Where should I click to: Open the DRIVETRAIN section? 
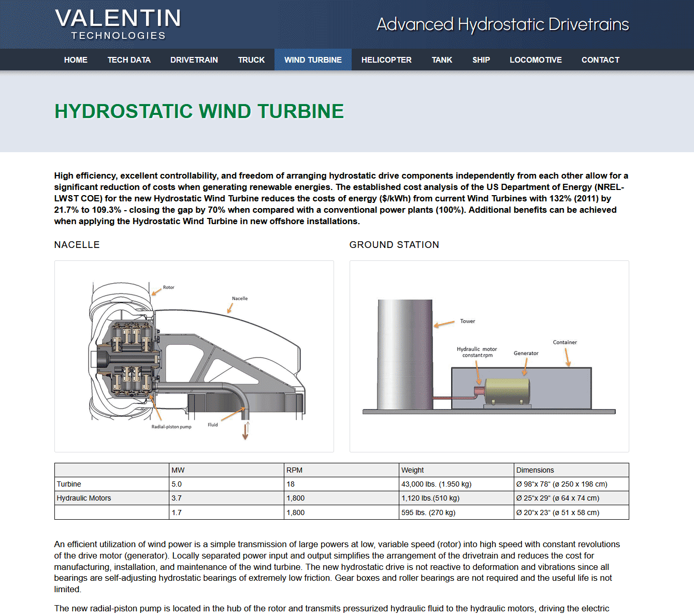[194, 60]
